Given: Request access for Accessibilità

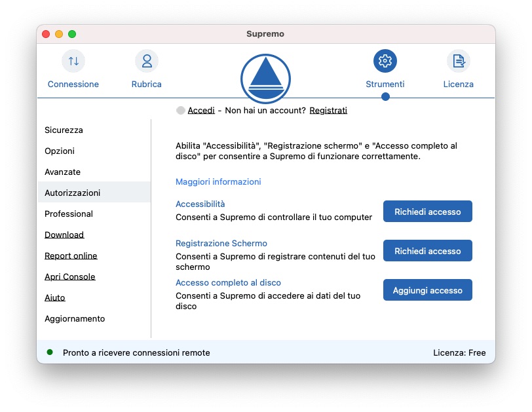Looking at the screenshot, I should (427, 212).
